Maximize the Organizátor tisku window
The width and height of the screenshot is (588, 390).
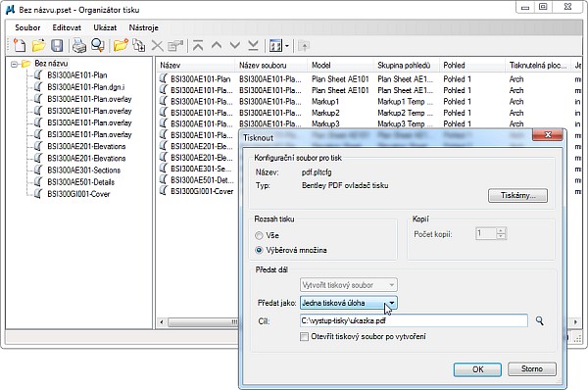tap(543, 7)
